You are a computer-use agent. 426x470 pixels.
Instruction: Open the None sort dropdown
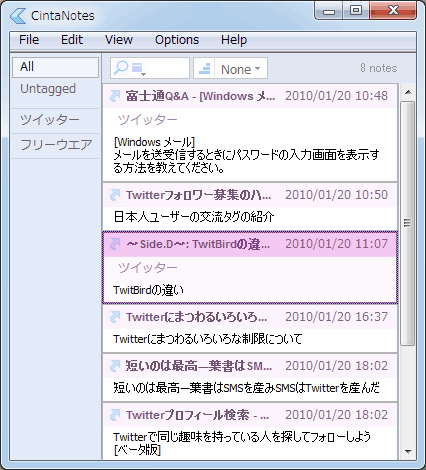[x=241, y=69]
